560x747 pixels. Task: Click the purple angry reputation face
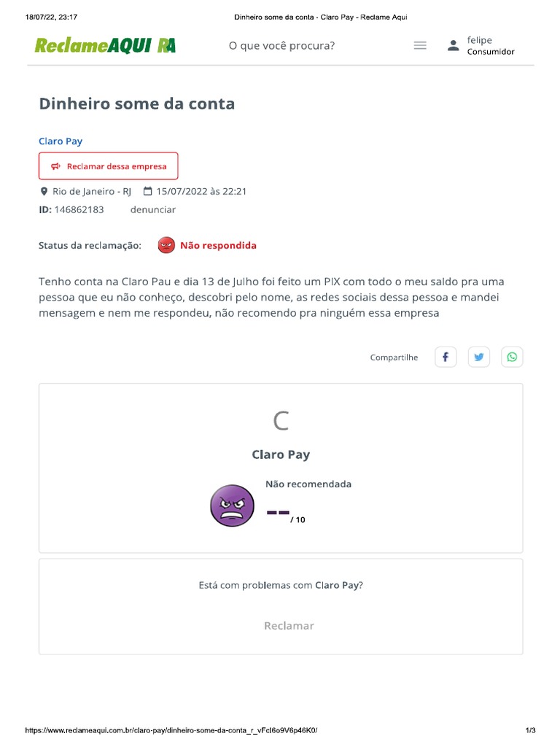pos(232,506)
